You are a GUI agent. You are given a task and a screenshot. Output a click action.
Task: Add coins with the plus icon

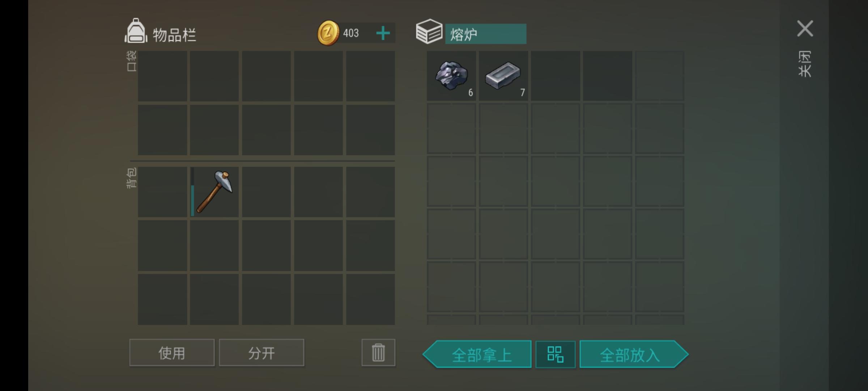[383, 33]
